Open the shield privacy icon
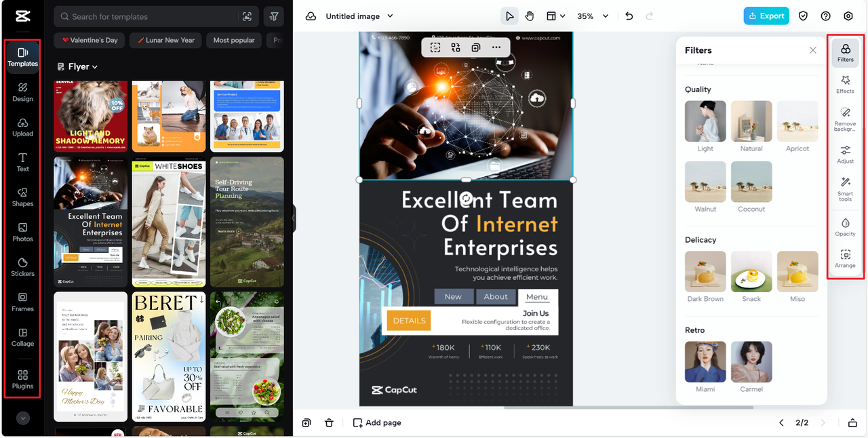This screenshot has height=438, width=868. point(803,16)
